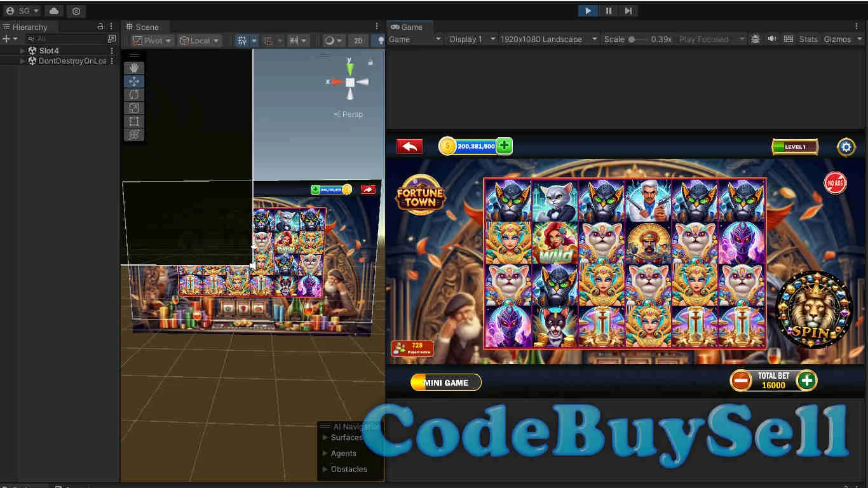Open 1920x1080 Landscape resolution dropdown
This screenshot has height=488, width=868.
click(548, 39)
